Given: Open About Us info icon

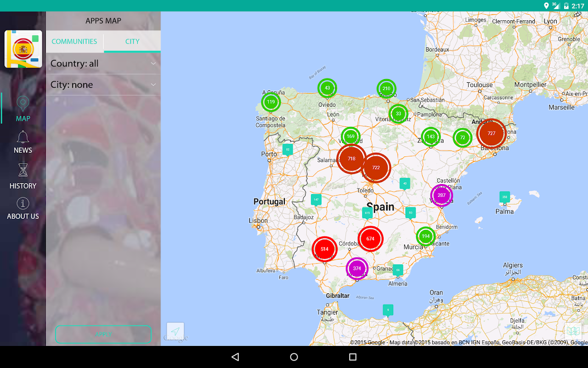Looking at the screenshot, I should pyautogui.click(x=23, y=203).
